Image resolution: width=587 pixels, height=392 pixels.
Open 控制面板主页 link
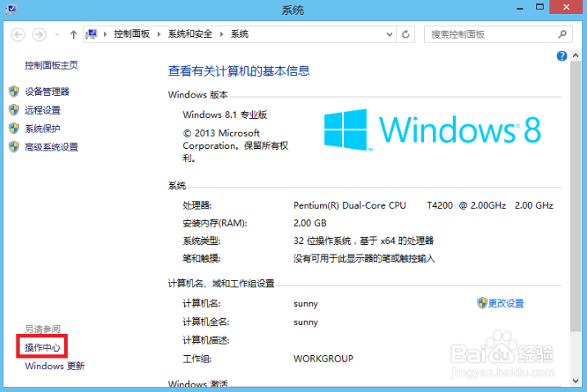coord(51,65)
